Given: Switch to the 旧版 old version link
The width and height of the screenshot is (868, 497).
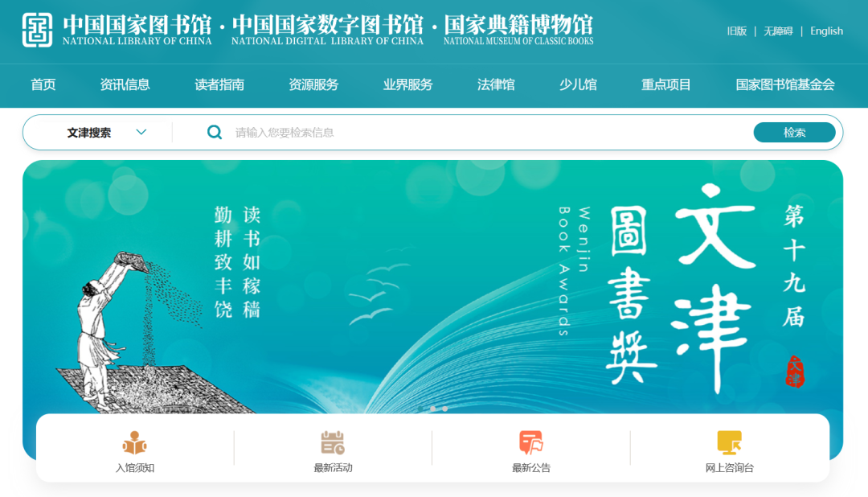Looking at the screenshot, I should click(x=737, y=31).
